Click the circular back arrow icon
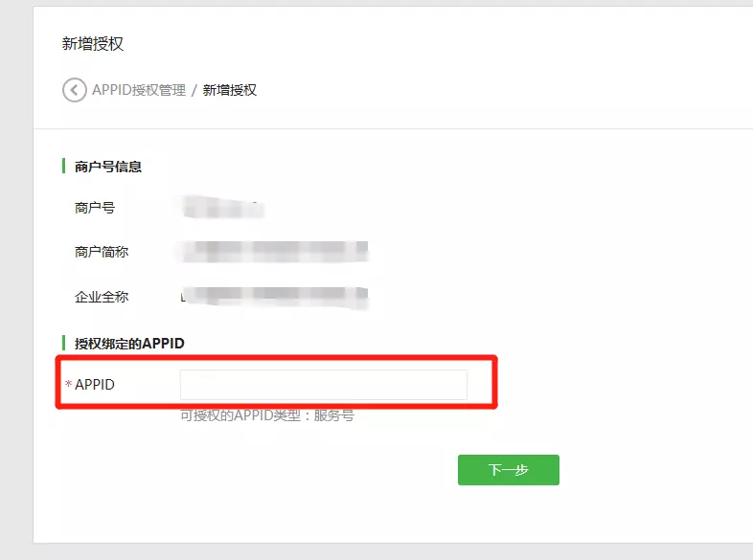The image size is (753, 560). pyautogui.click(x=75, y=90)
